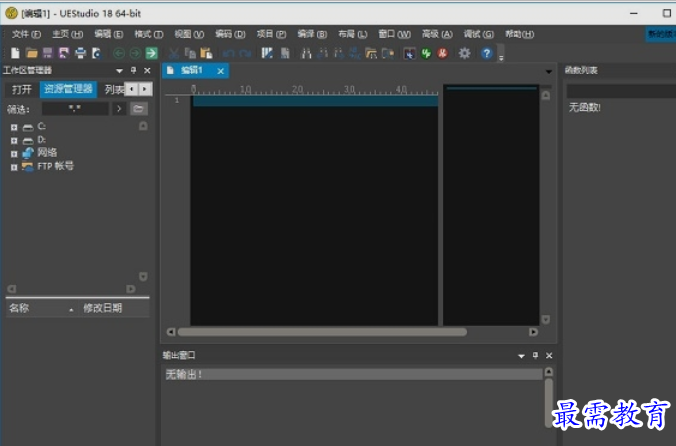Screen dimensions: 676x446
Task: Create a new file with toolbar icon
Action: 15,53
